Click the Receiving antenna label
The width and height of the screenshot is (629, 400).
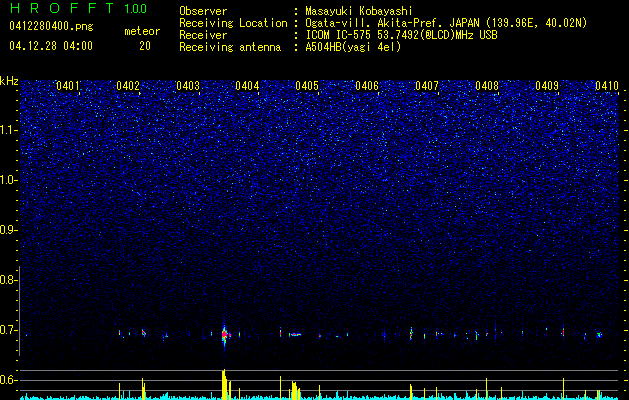tap(230, 47)
